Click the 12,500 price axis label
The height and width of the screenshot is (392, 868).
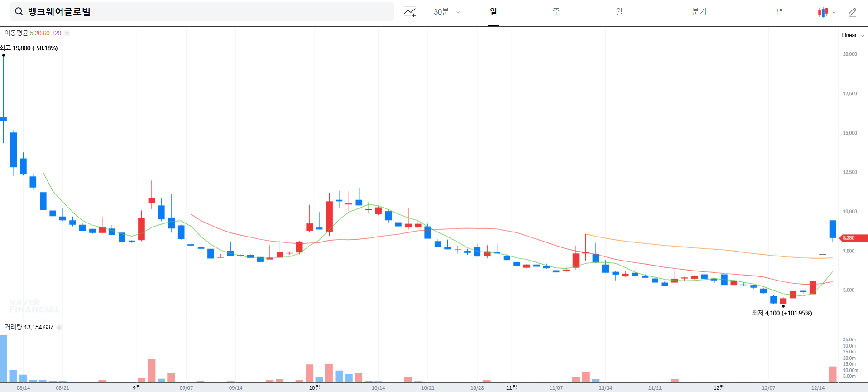click(x=849, y=172)
